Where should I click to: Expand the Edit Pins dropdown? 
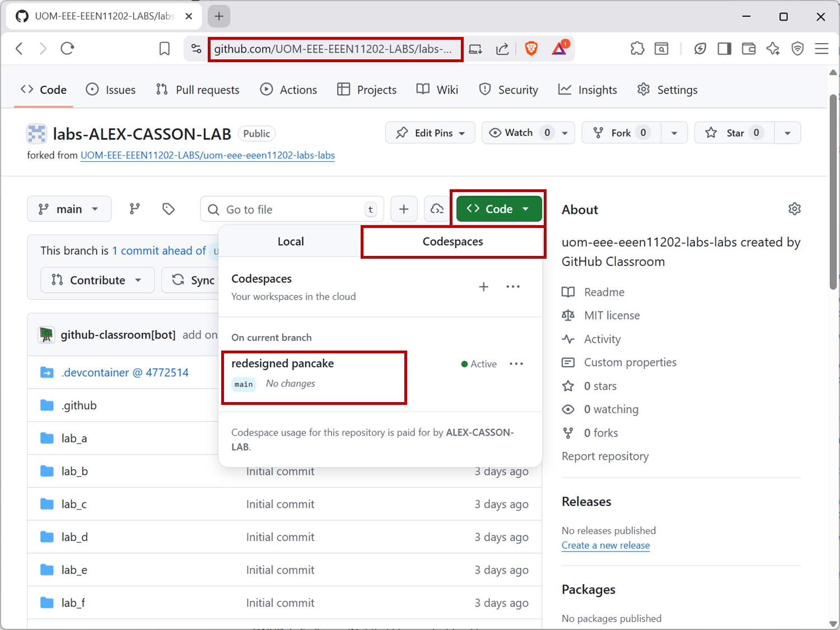(430, 133)
